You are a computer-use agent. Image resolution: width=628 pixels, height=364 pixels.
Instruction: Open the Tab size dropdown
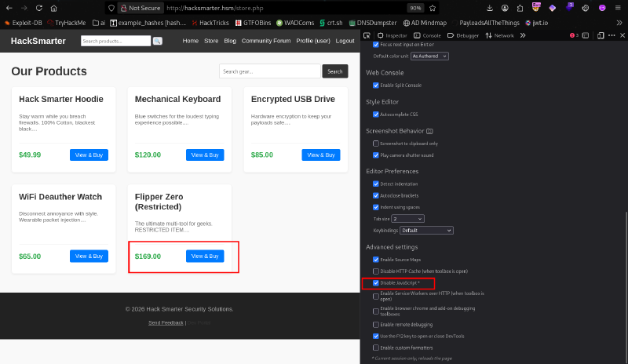pos(407,219)
